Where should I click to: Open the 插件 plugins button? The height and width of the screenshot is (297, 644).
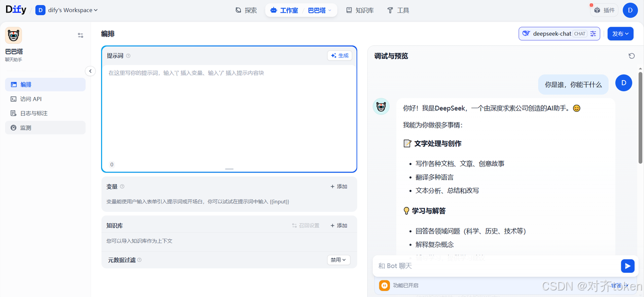tap(604, 10)
